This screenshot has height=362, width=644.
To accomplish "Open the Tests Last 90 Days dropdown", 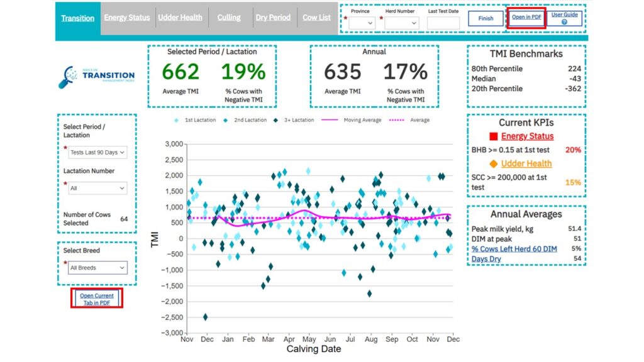I will point(97,152).
